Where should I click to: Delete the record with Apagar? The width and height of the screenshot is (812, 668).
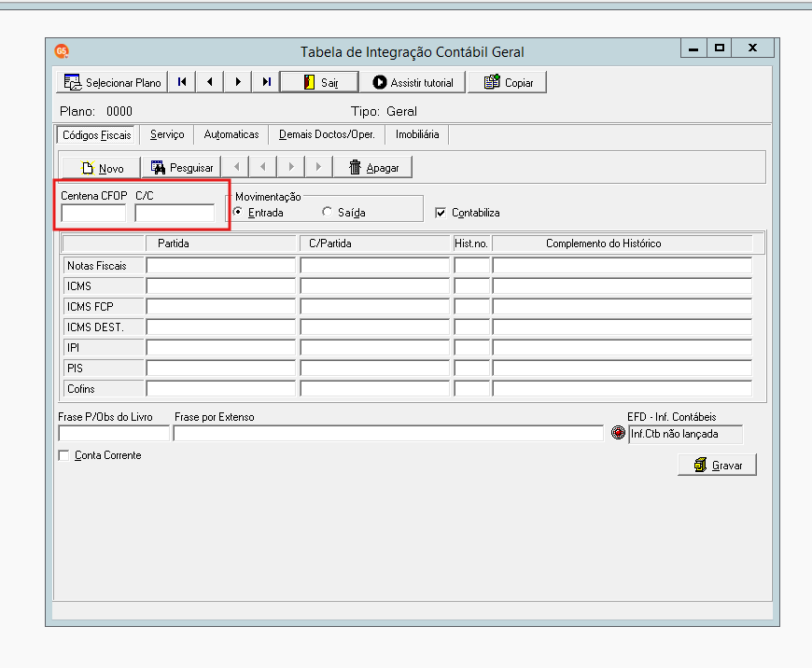(x=372, y=168)
